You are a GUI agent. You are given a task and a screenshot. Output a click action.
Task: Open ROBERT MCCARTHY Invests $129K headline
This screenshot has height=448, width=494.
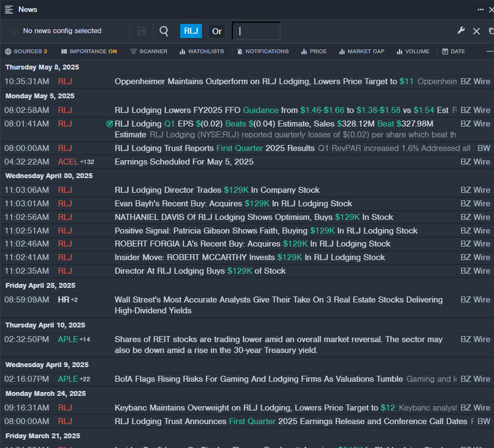pyautogui.click(x=250, y=257)
